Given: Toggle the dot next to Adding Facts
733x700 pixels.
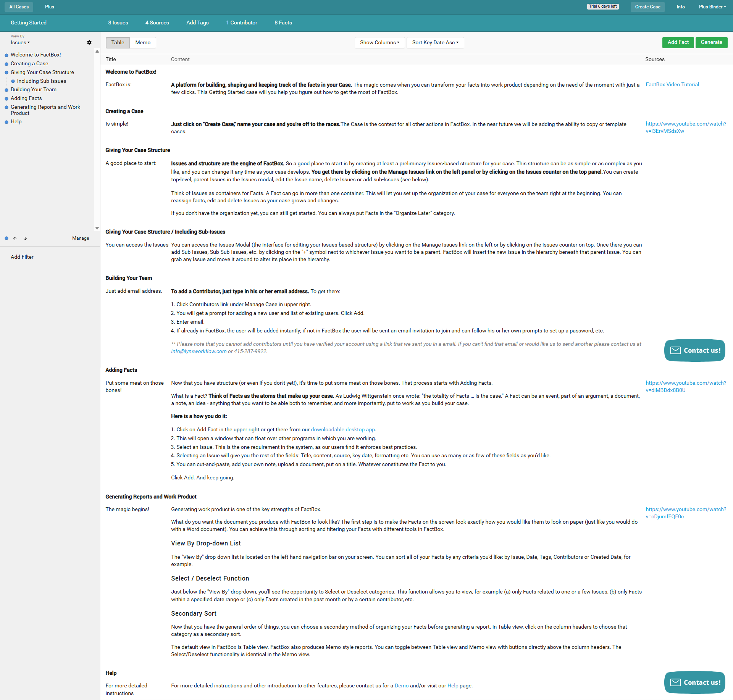Looking at the screenshot, I should click(x=6, y=99).
